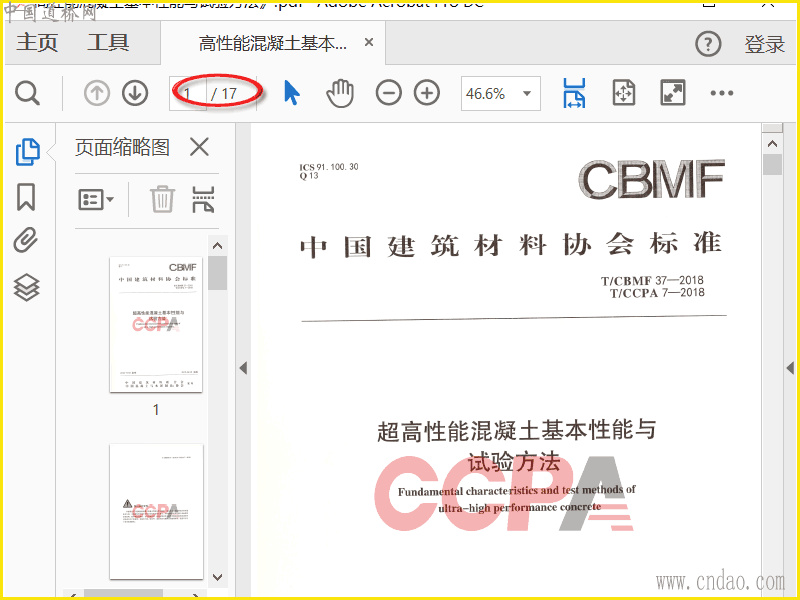Go to previous page with up arrow
The height and width of the screenshot is (600, 800).
coord(96,93)
